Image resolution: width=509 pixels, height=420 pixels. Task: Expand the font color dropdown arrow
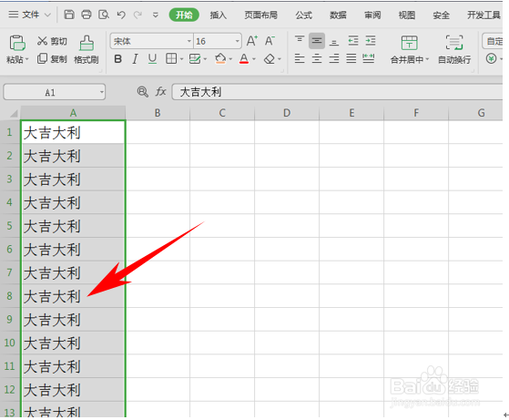(254, 59)
